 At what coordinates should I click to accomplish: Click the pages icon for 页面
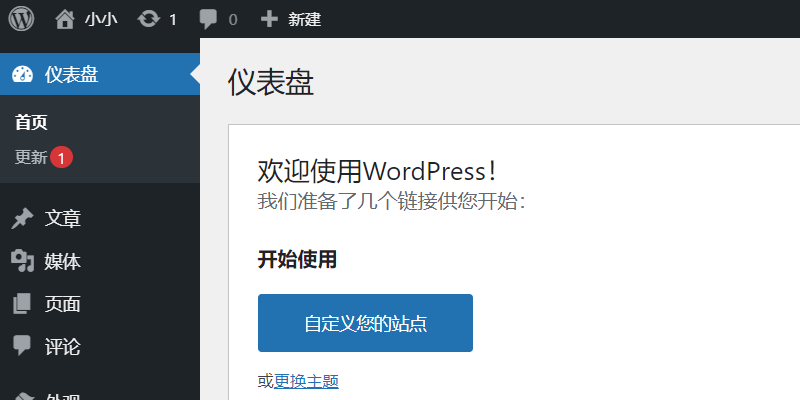point(22,304)
